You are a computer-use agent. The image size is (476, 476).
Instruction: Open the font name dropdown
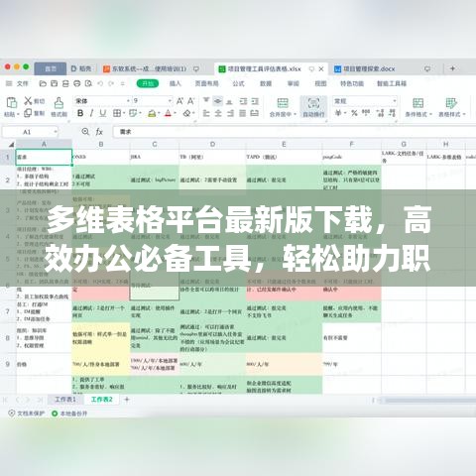[103, 100]
